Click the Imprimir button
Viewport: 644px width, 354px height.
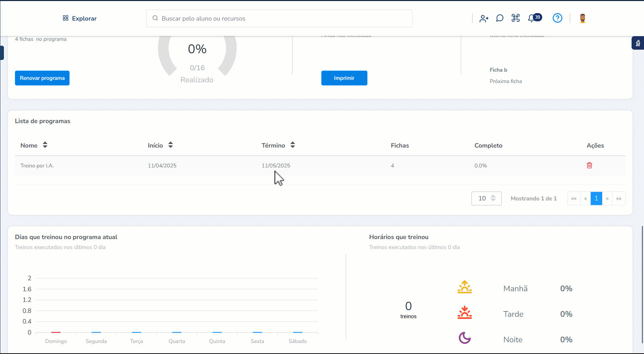coord(344,78)
